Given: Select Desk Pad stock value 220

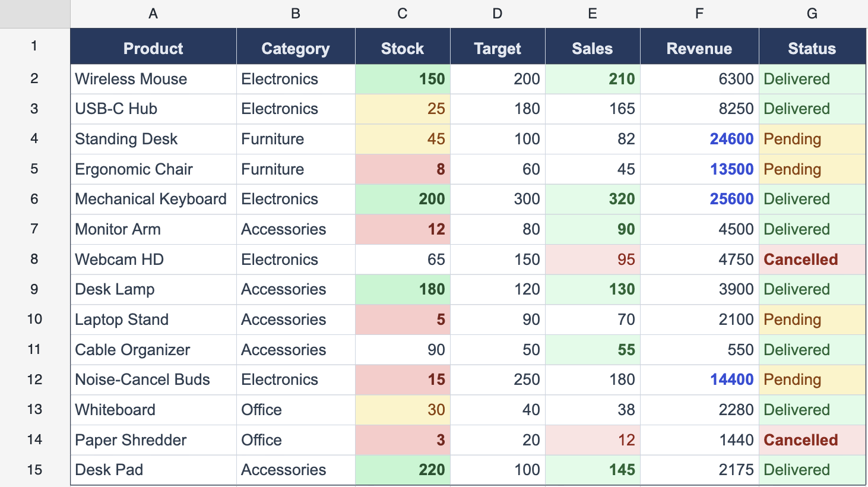Looking at the screenshot, I should (x=403, y=470).
